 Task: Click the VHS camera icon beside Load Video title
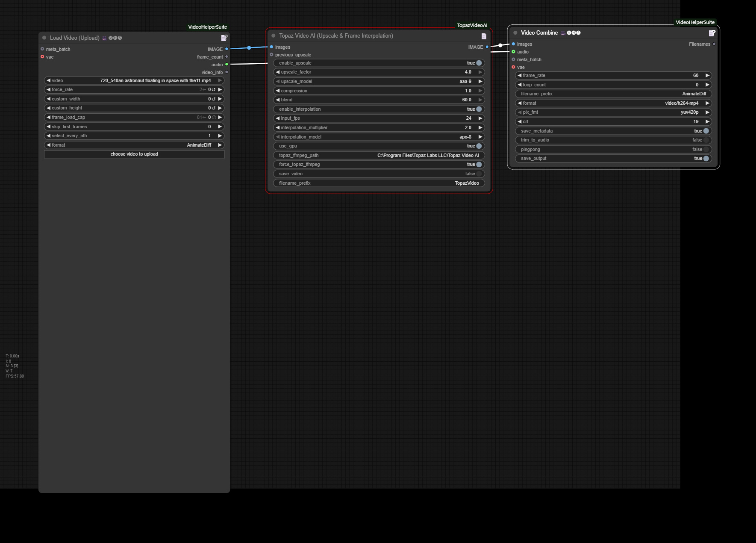pyautogui.click(x=104, y=38)
